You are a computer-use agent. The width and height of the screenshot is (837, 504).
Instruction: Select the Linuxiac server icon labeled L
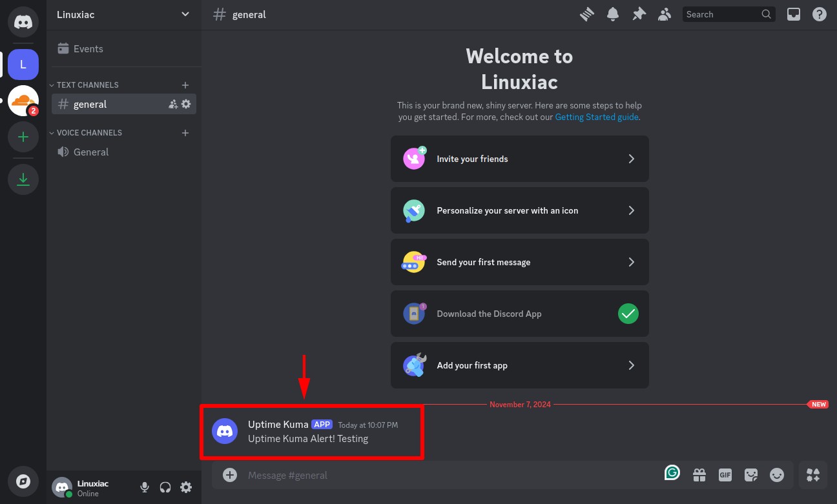pos(23,65)
